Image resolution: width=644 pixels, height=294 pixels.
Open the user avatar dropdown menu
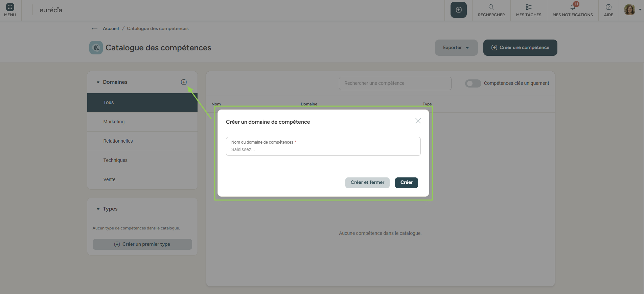coord(632,10)
